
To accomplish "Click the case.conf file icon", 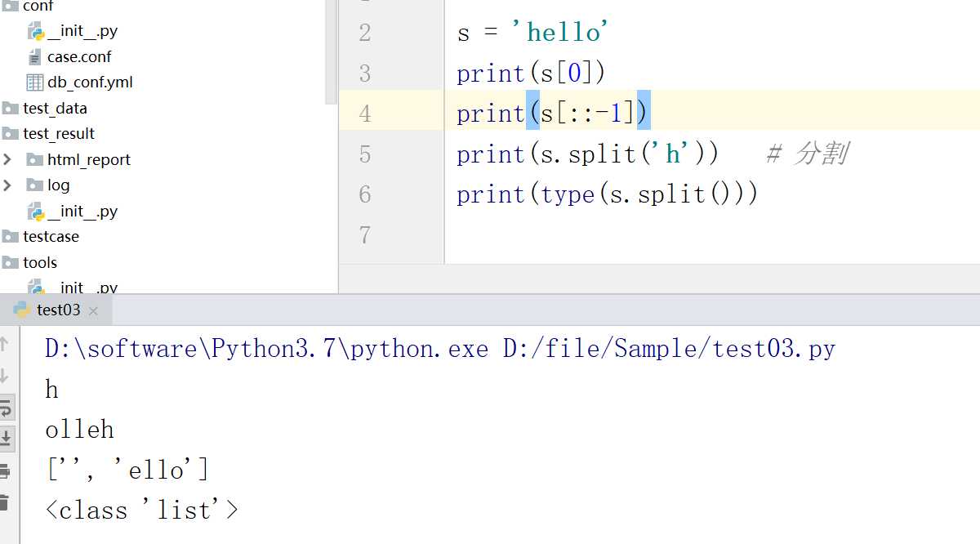I will [x=34, y=57].
